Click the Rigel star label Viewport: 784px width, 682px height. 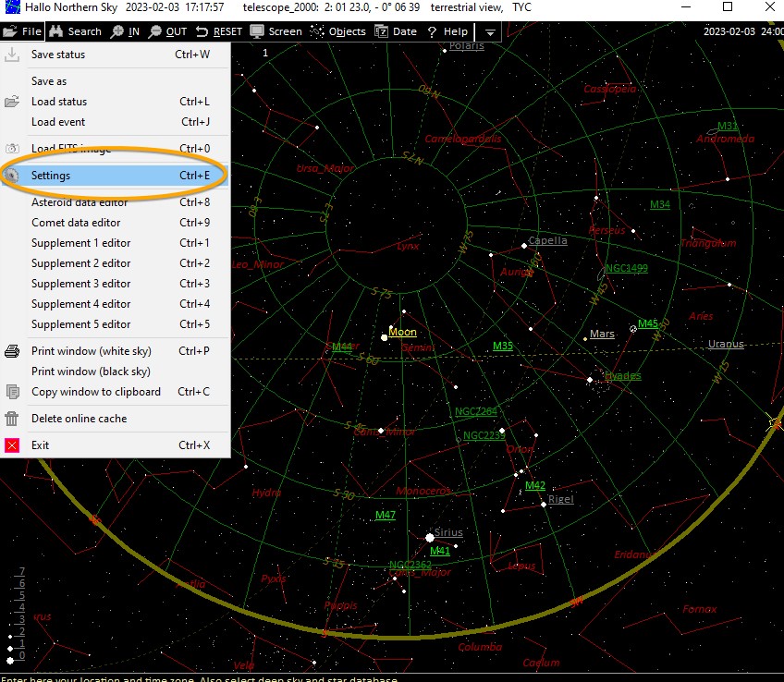pos(561,499)
